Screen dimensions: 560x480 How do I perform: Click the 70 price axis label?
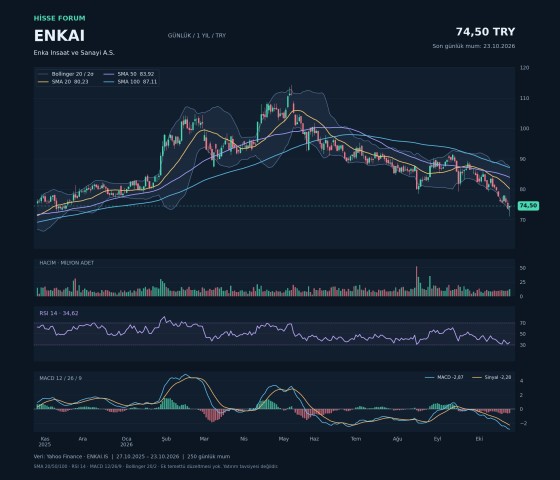(x=523, y=220)
